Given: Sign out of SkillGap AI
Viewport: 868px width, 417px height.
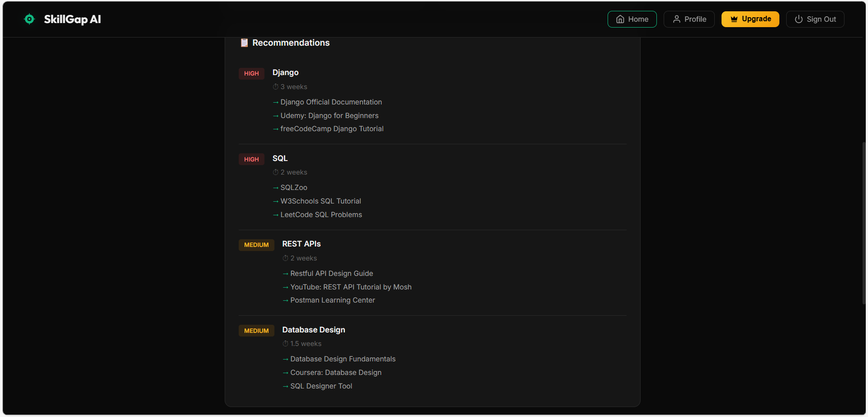Looking at the screenshot, I should pos(815,19).
